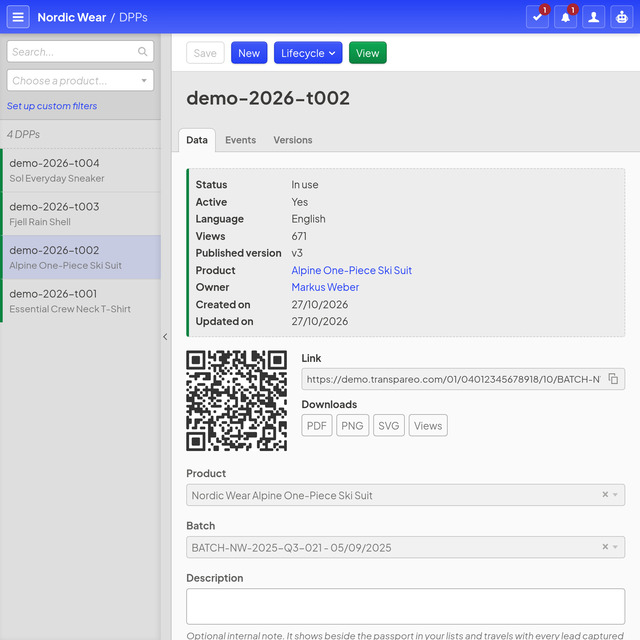Open the Batch select dropdown arrow

pyautogui.click(x=616, y=547)
